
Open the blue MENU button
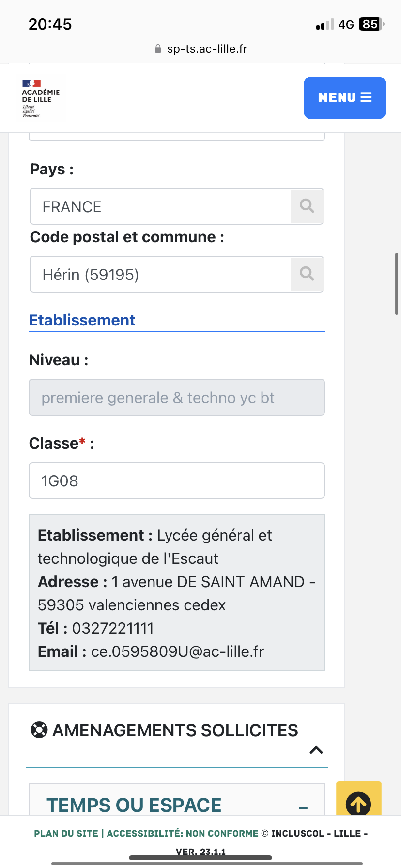pos(344,97)
